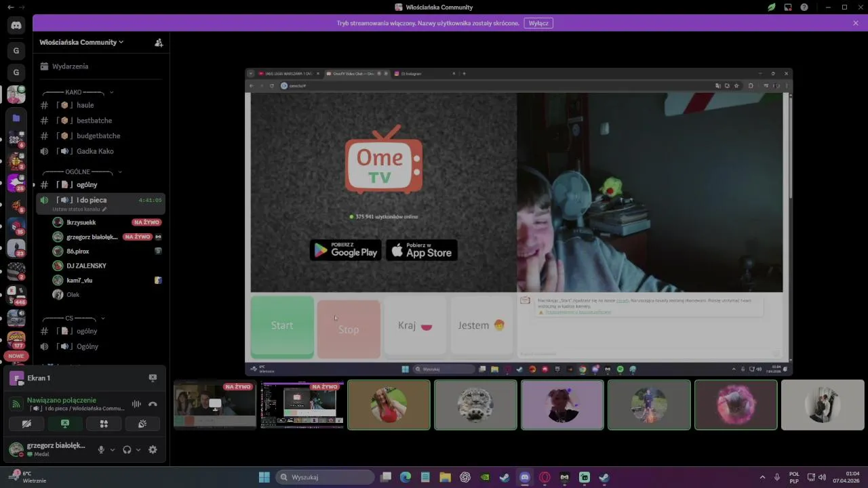Open the Kraj country selector in OmeTV
This screenshot has width=868, height=488.
tap(415, 325)
